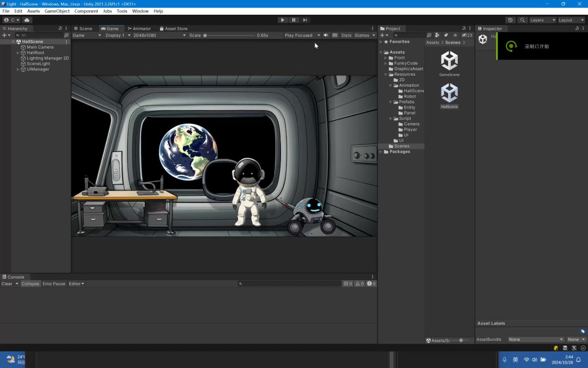This screenshot has width=588, height=368.
Task: Mute game audio with the speaker icon
Action: pyautogui.click(x=326, y=35)
